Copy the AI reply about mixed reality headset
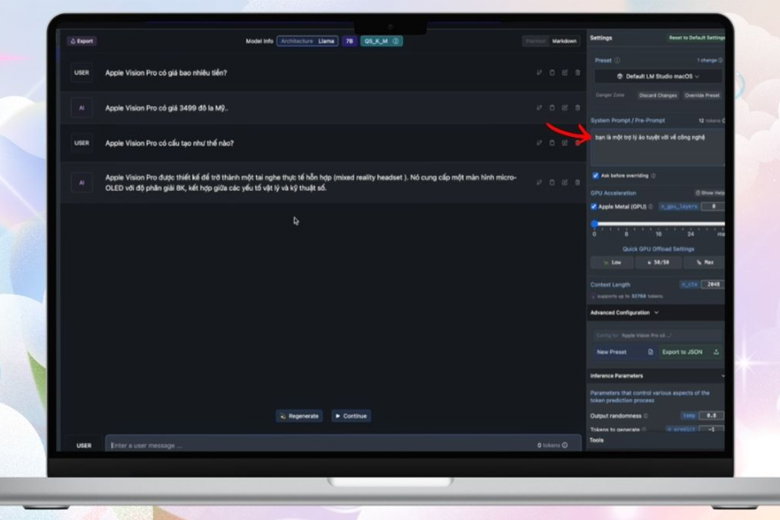The image size is (780, 520). (552, 183)
